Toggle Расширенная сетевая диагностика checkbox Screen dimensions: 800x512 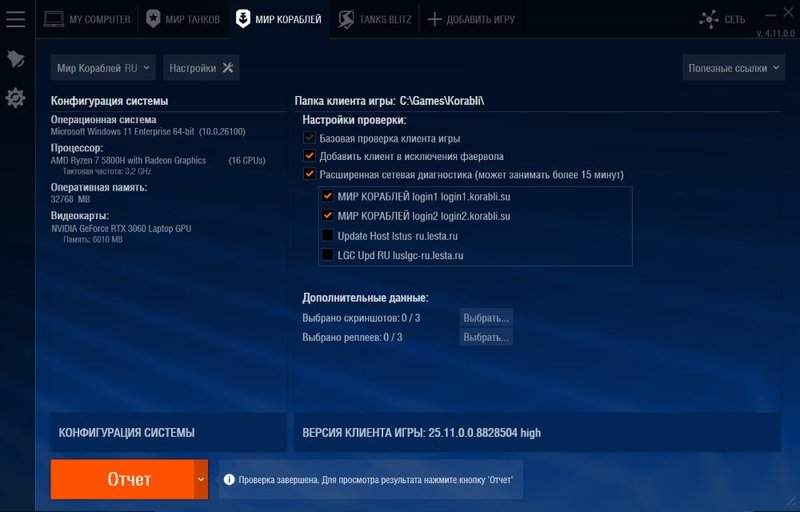pos(310,174)
